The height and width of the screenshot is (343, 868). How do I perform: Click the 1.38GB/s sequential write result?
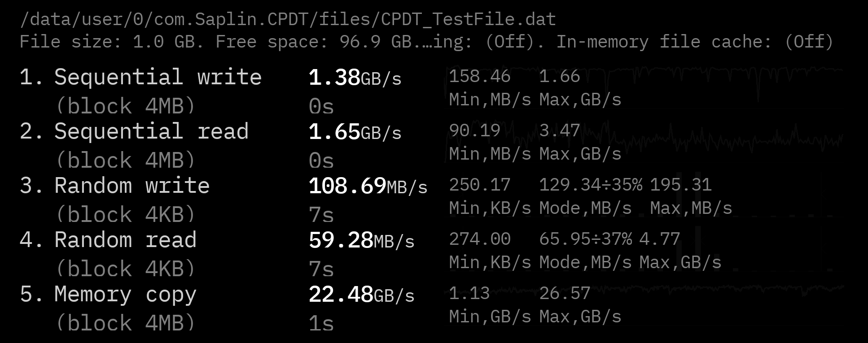tap(355, 78)
